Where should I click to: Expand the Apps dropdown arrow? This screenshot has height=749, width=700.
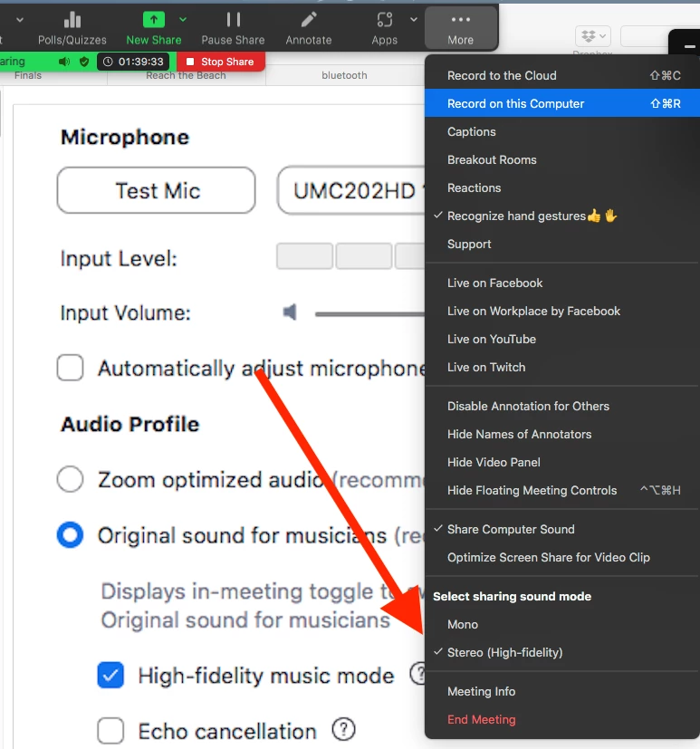pos(414,20)
